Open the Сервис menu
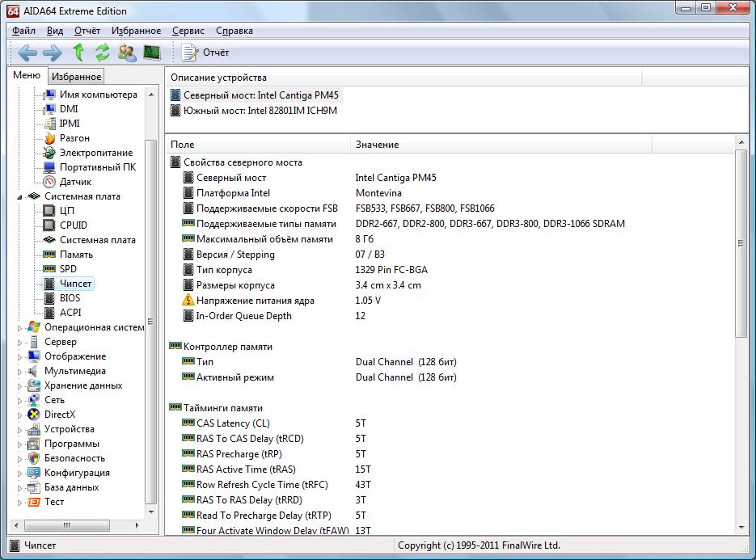 (x=188, y=31)
